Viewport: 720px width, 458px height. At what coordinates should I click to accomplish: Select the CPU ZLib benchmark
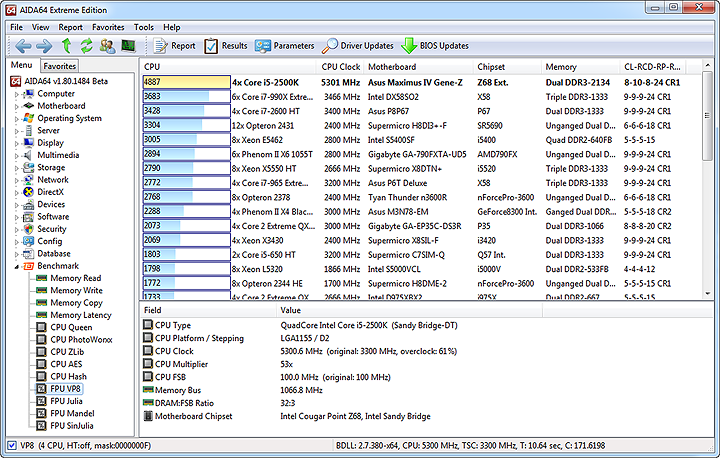(x=67, y=352)
